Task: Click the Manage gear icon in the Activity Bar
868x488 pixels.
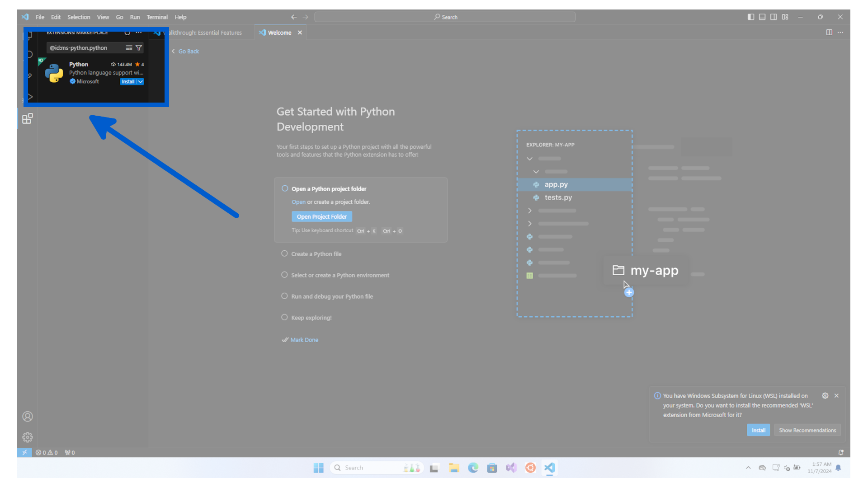Action: coord(27,437)
